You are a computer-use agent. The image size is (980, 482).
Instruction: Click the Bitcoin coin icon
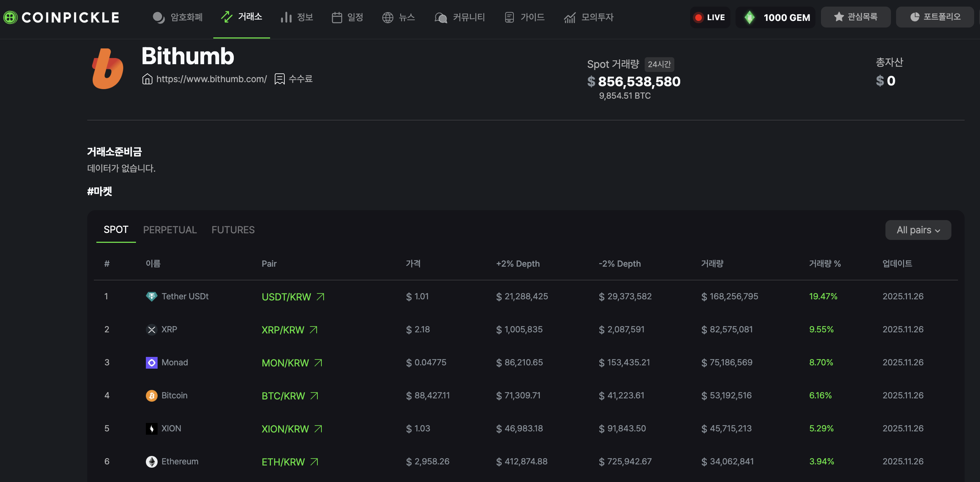click(x=151, y=395)
